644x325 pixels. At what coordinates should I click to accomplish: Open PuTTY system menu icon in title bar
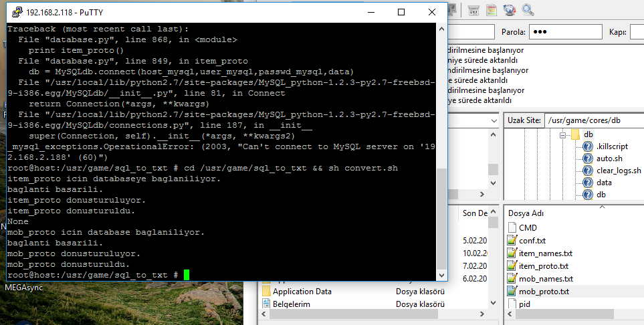point(17,12)
